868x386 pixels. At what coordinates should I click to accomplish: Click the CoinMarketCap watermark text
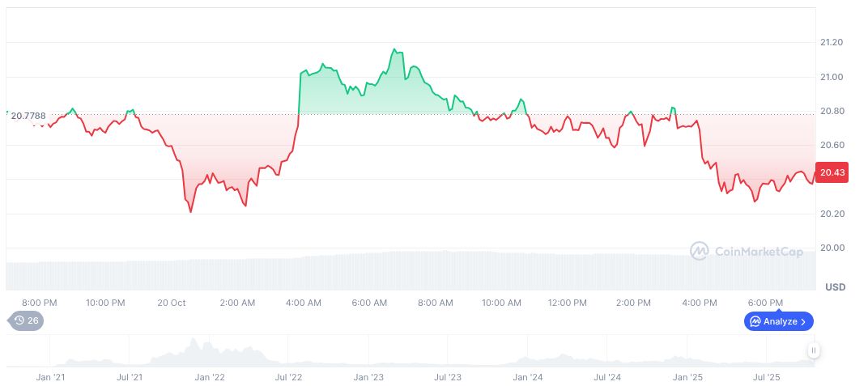tap(759, 252)
